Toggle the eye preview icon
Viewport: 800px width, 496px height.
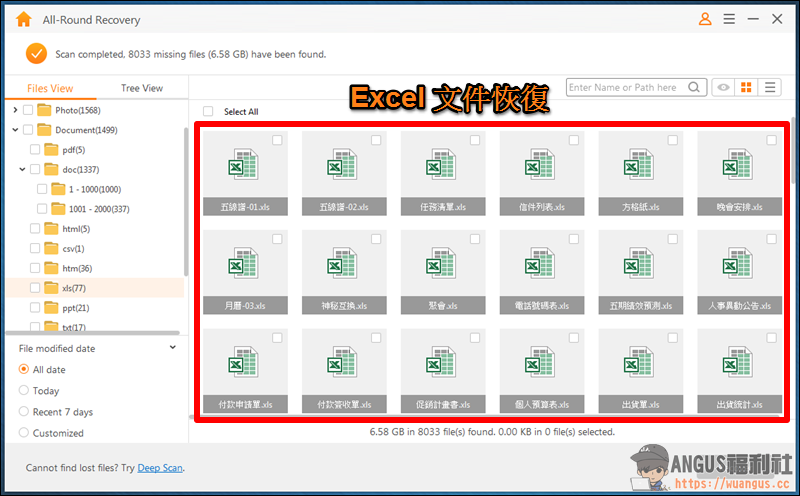point(723,87)
